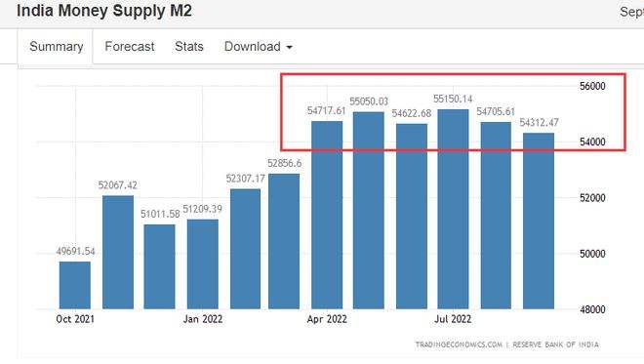Switch to the Forecast tab
The height and width of the screenshot is (364, 644).
coord(130,47)
